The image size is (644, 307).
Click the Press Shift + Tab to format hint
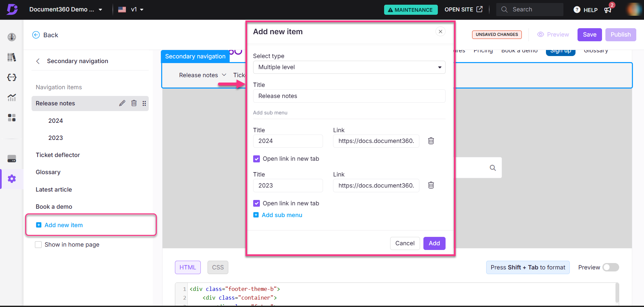[x=528, y=267]
